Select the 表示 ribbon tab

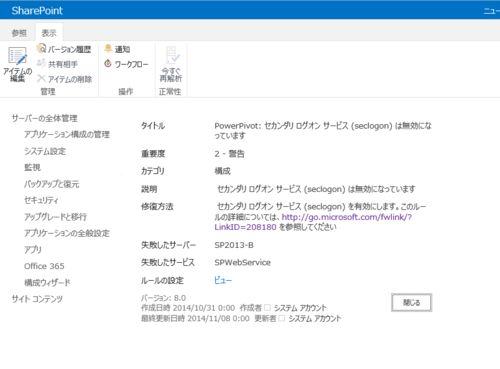coord(49,33)
